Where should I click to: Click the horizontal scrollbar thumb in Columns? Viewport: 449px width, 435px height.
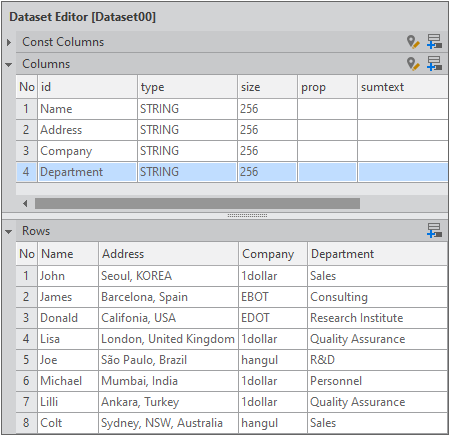(197, 203)
